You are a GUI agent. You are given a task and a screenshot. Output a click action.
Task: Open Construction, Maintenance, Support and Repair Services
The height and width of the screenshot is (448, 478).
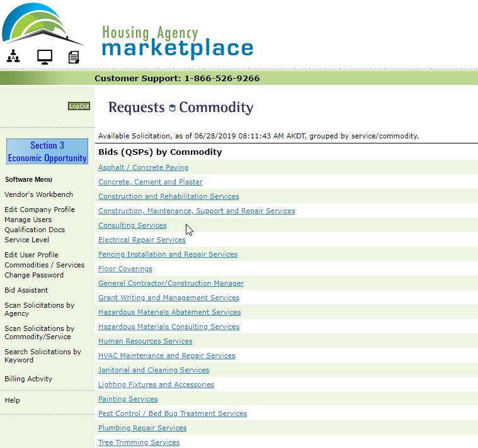coord(196,211)
